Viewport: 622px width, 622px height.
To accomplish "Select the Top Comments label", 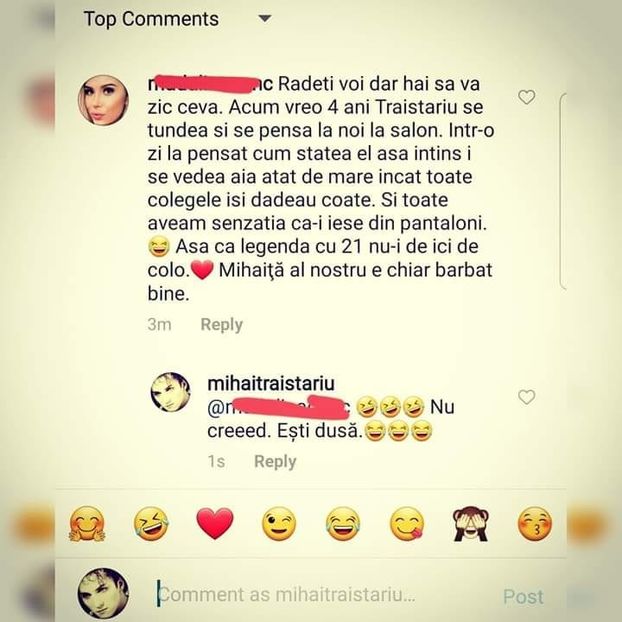I will pos(151,19).
